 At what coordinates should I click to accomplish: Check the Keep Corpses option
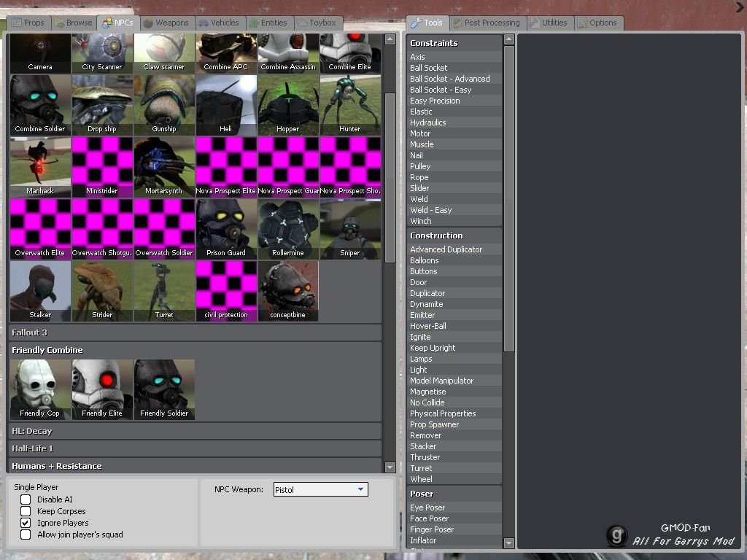[x=26, y=511]
